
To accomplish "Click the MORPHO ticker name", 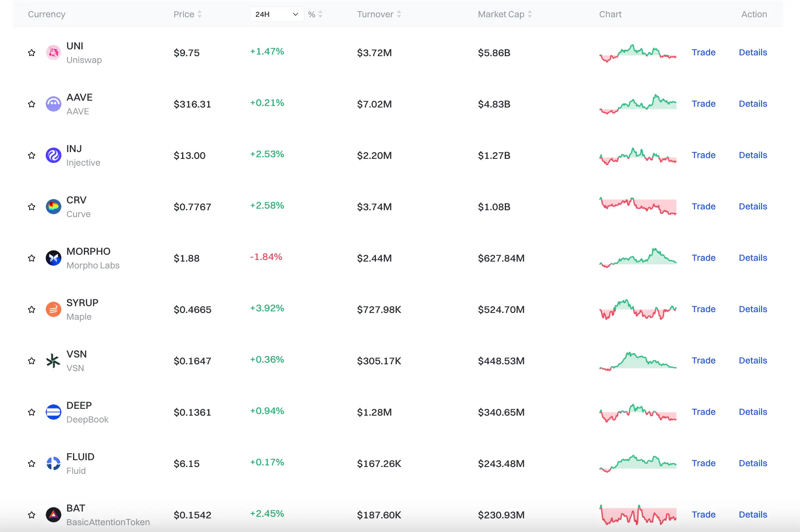I will (88, 252).
